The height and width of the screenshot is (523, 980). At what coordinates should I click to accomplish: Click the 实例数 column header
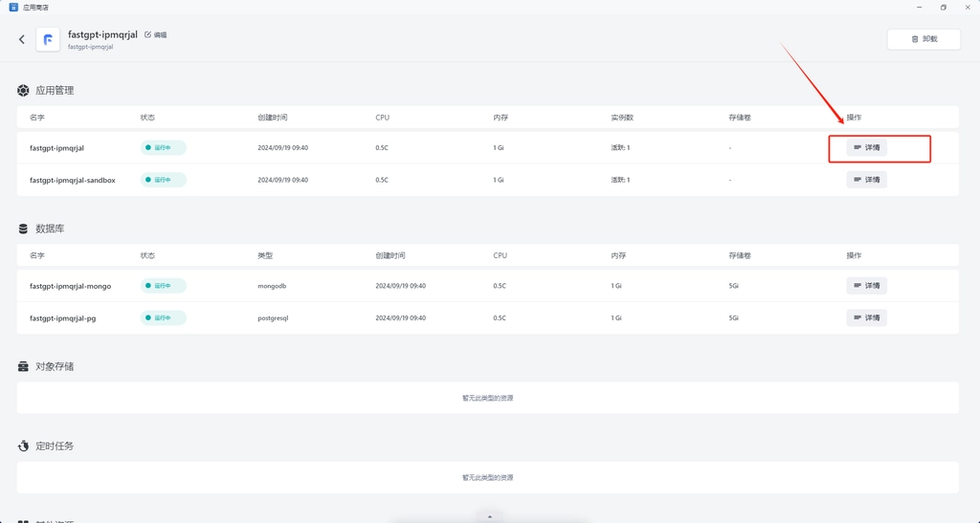coord(622,118)
